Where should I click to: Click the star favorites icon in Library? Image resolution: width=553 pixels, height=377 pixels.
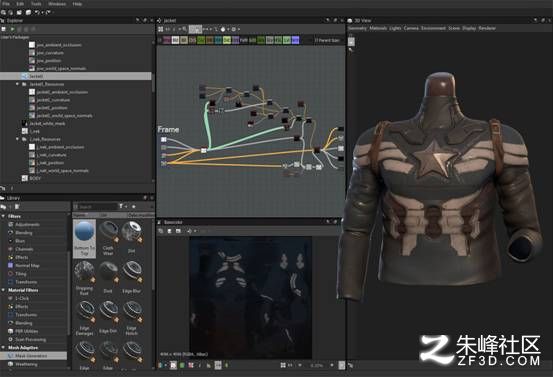point(134,207)
